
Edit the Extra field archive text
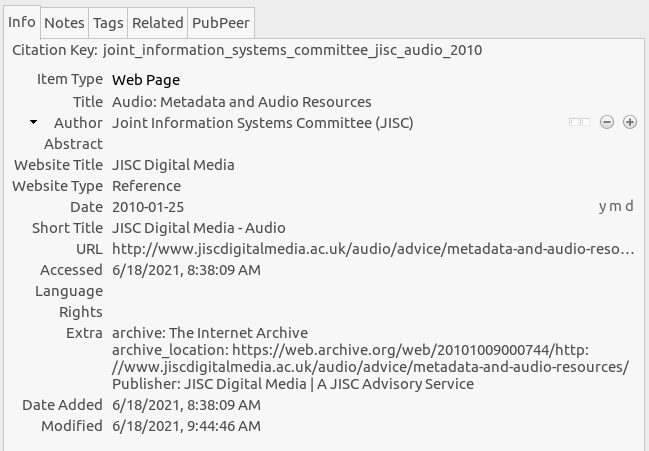pyautogui.click(x=370, y=358)
